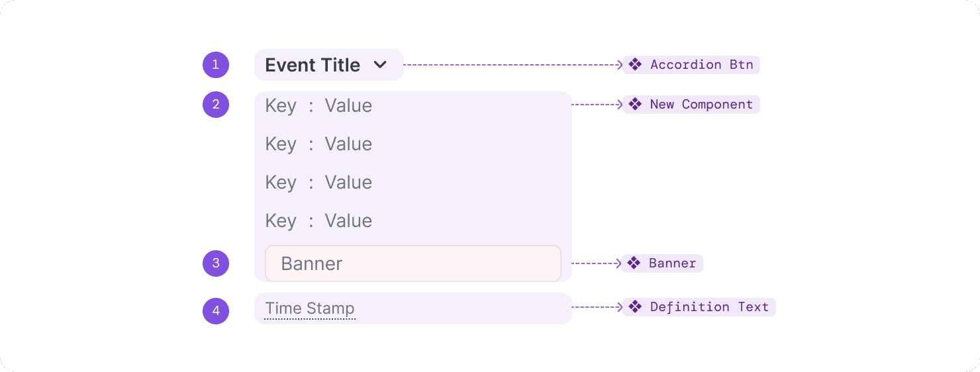Click the Event Title heading text

(313, 65)
